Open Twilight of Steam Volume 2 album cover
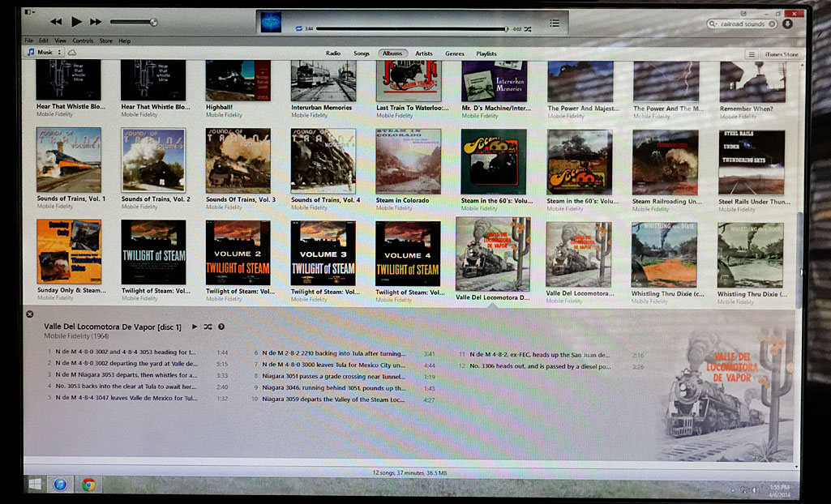 coord(238,253)
